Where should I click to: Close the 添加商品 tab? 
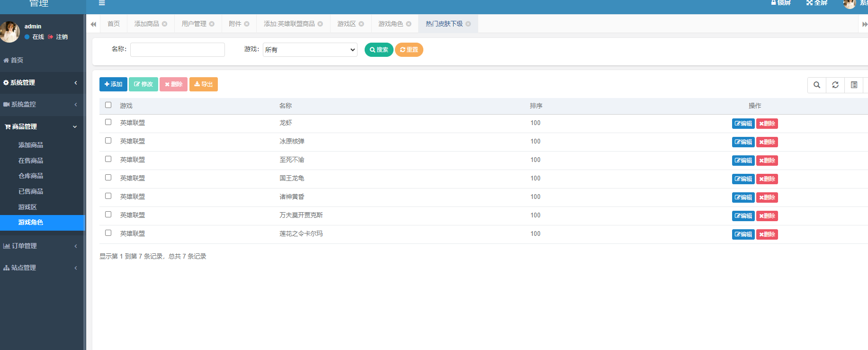coord(165,24)
